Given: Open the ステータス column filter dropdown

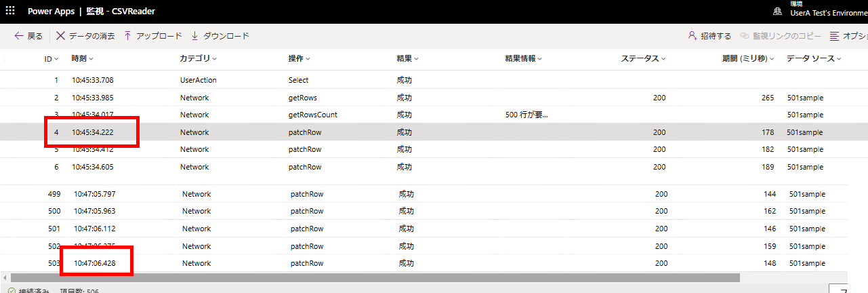Looking at the screenshot, I should 663,59.
